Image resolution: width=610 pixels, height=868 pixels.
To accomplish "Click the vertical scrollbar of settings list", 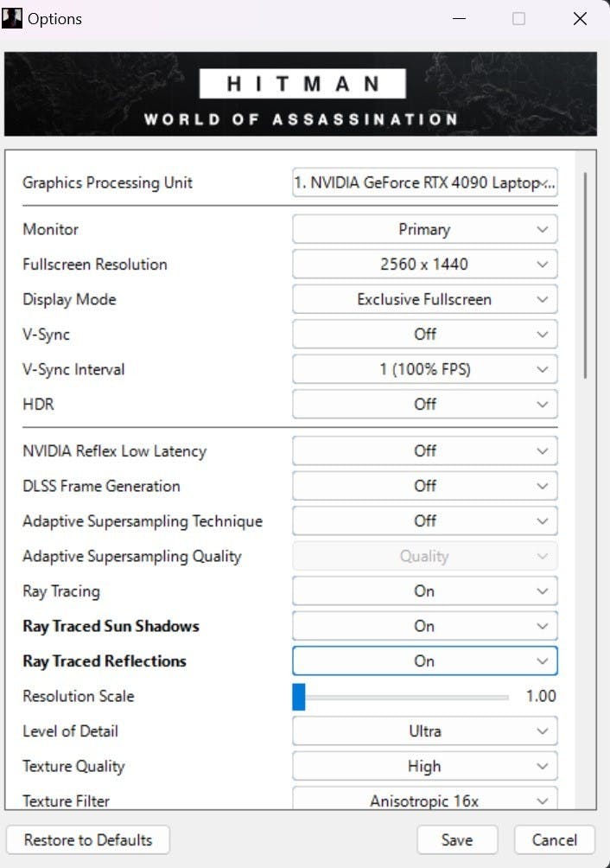I will [585, 275].
